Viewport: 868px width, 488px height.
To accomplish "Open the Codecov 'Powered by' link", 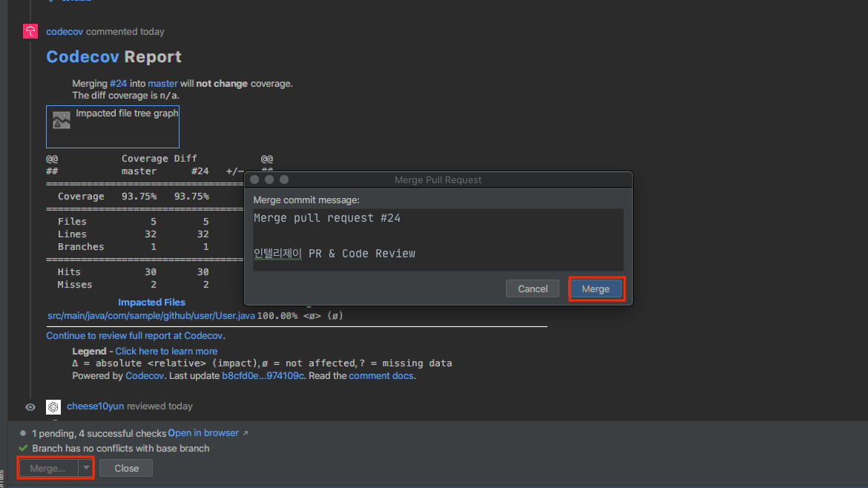I will point(145,376).
